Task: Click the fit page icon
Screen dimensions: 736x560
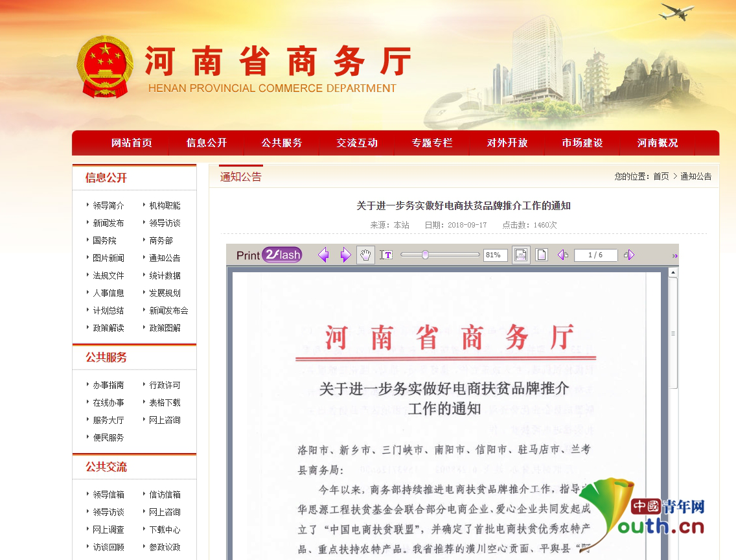Action: point(542,255)
